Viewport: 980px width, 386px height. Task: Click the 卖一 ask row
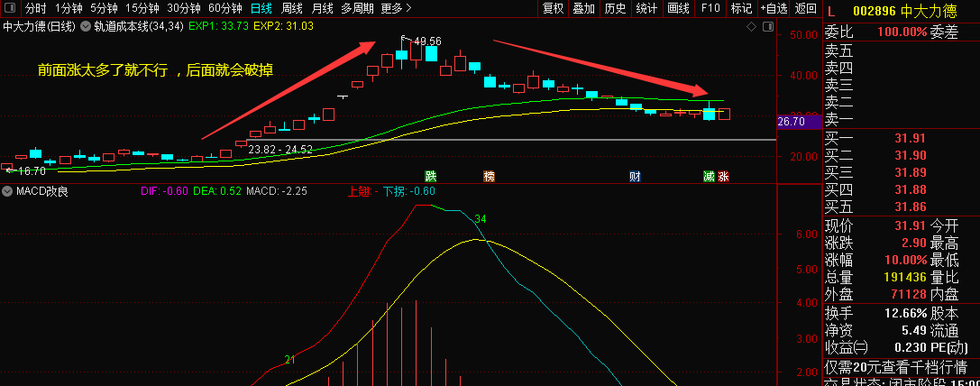pyautogui.click(x=901, y=118)
